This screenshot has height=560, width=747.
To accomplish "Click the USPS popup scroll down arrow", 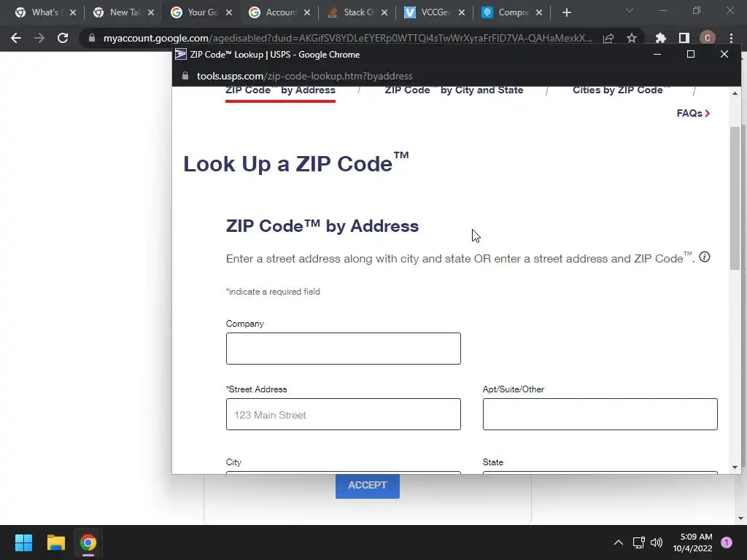I will (x=735, y=467).
